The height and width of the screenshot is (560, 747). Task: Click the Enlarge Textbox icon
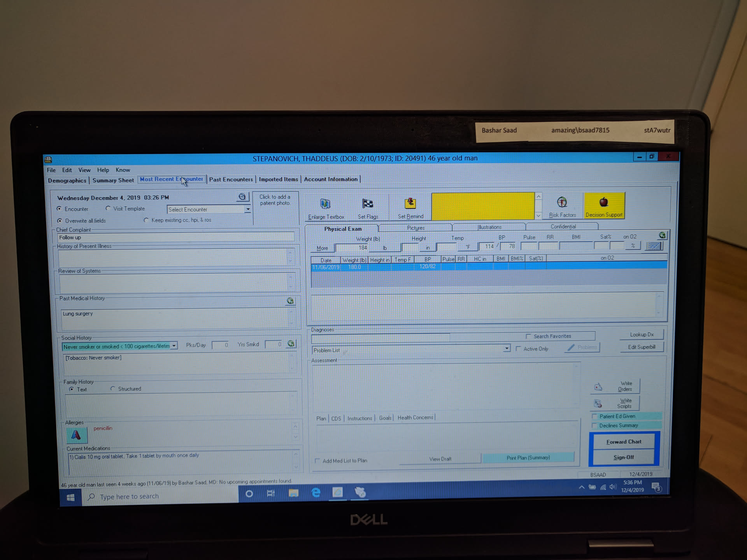[x=325, y=204]
